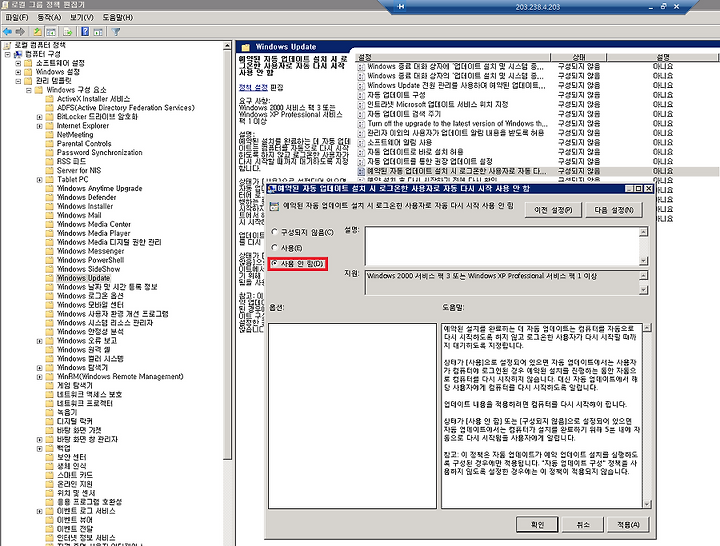Screen dimensions: 720x546
Task: Click policy icon of 자동 업데이트 구성 row
Action: (x=361, y=95)
